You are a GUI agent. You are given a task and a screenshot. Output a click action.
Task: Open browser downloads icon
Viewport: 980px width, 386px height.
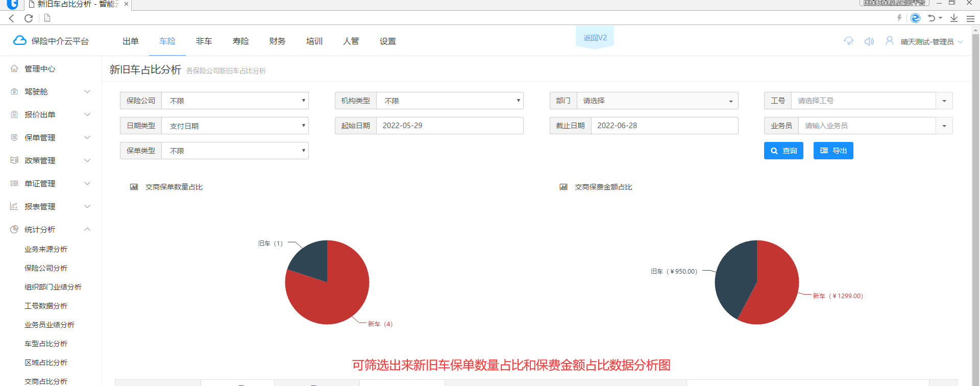(953, 18)
